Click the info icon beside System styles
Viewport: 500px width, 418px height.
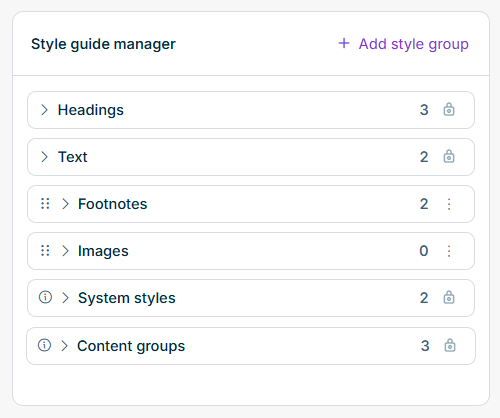point(45,297)
